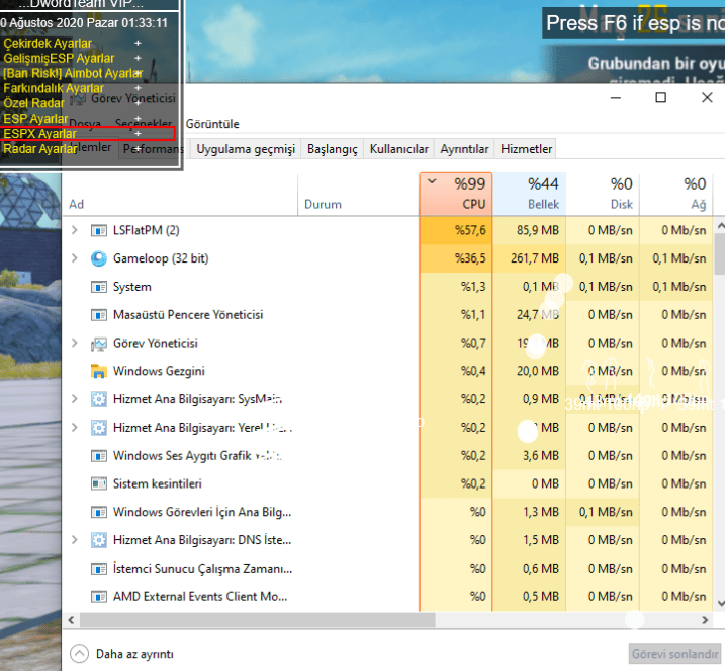Click the 85,9 MB memory cell
Screen dimensions: 725x671
click(529, 230)
